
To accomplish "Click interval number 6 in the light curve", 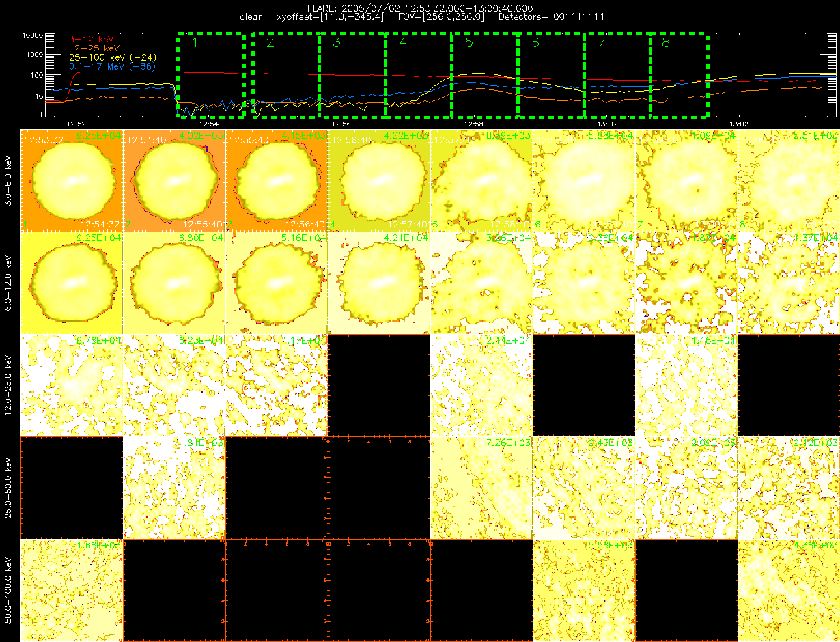I will 535,44.
